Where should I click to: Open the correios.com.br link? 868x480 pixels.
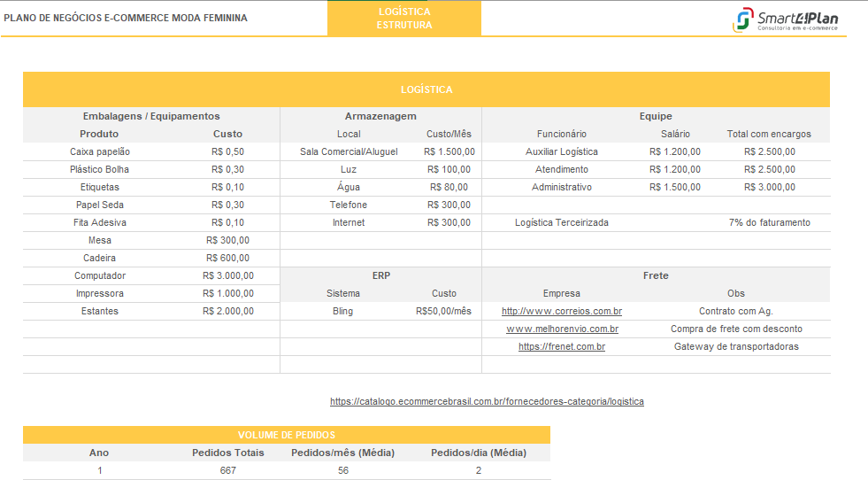tap(561, 312)
